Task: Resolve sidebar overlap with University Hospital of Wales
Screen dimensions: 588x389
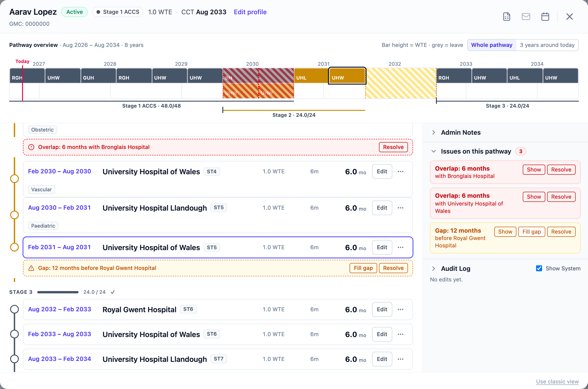Action: click(561, 197)
